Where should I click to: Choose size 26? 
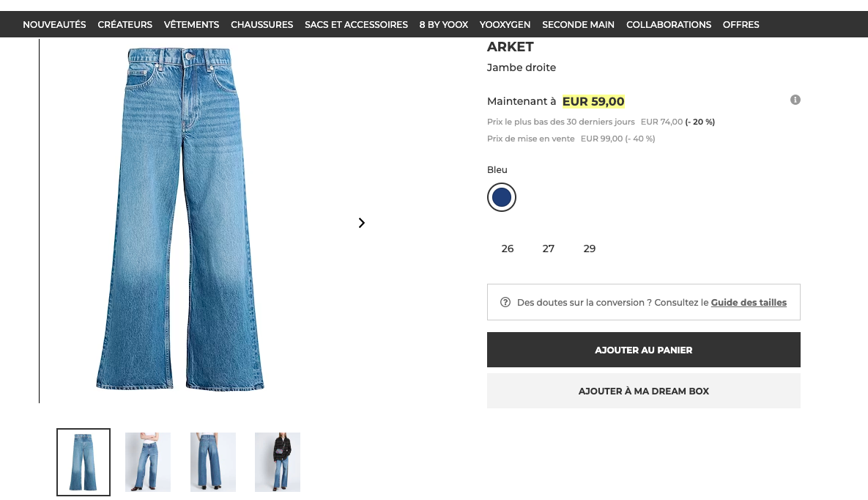[x=508, y=249]
